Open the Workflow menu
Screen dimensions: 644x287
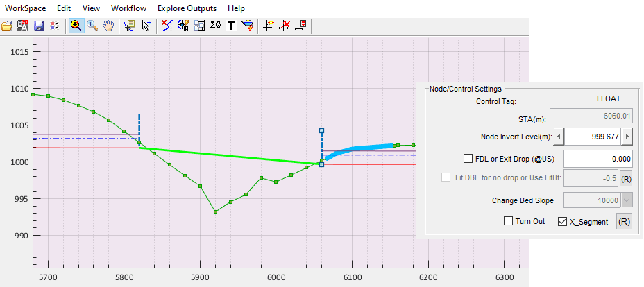point(128,8)
